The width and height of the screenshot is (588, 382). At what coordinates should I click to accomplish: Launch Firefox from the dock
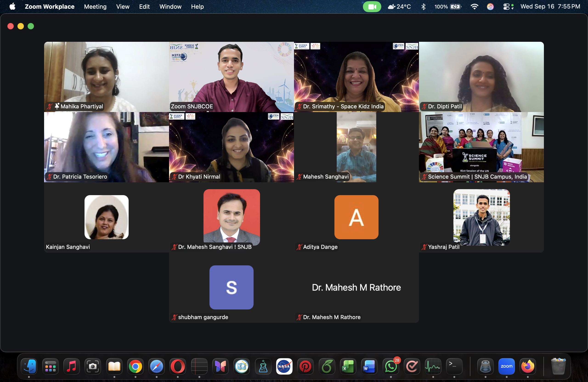point(528,366)
